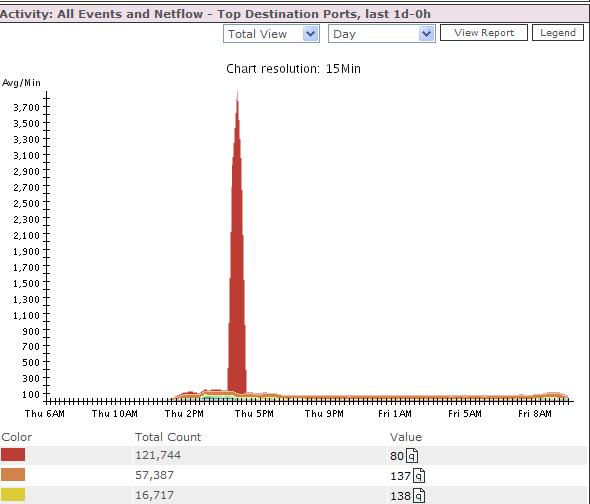
Task: Click the red traffic spike in chart
Action: click(x=237, y=263)
